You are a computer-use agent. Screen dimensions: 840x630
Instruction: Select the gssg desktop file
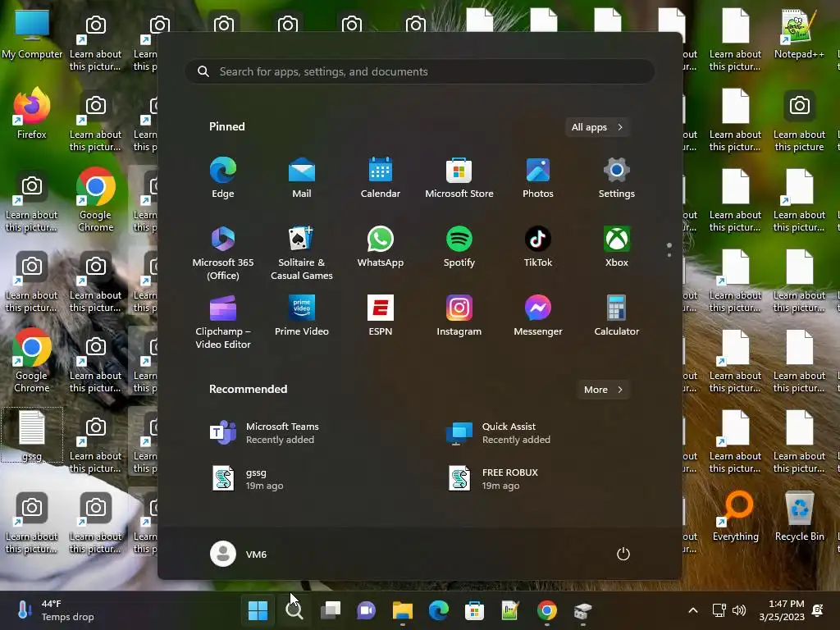pos(32,435)
